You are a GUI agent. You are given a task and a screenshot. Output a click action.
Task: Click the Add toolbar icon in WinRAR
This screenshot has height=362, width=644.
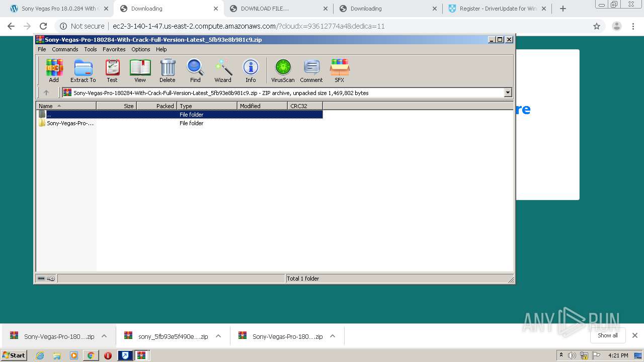pyautogui.click(x=54, y=70)
